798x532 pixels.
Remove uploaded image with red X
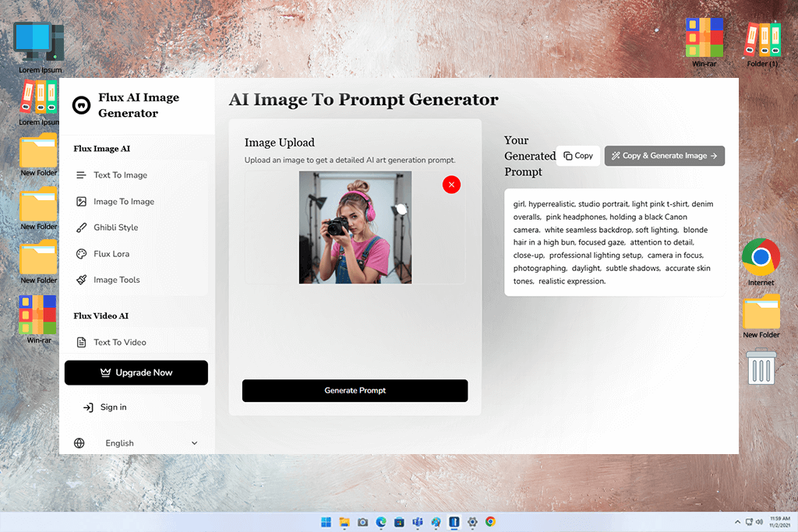(451, 185)
